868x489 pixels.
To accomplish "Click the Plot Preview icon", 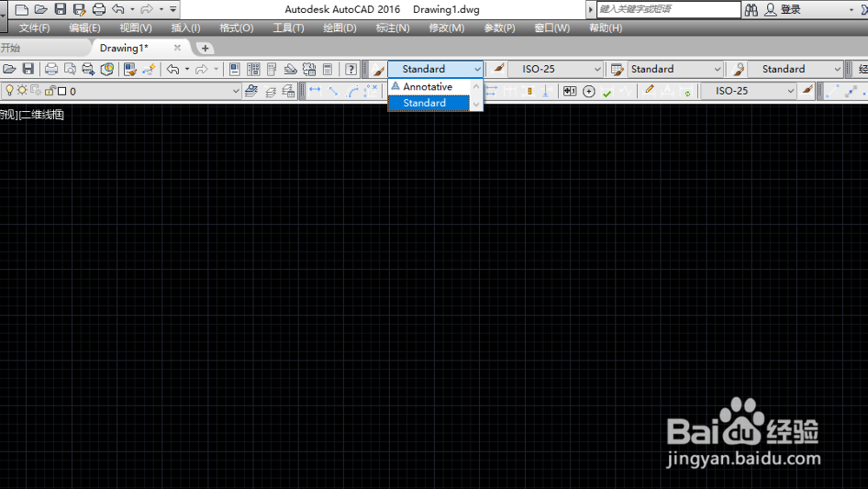I will [x=69, y=69].
